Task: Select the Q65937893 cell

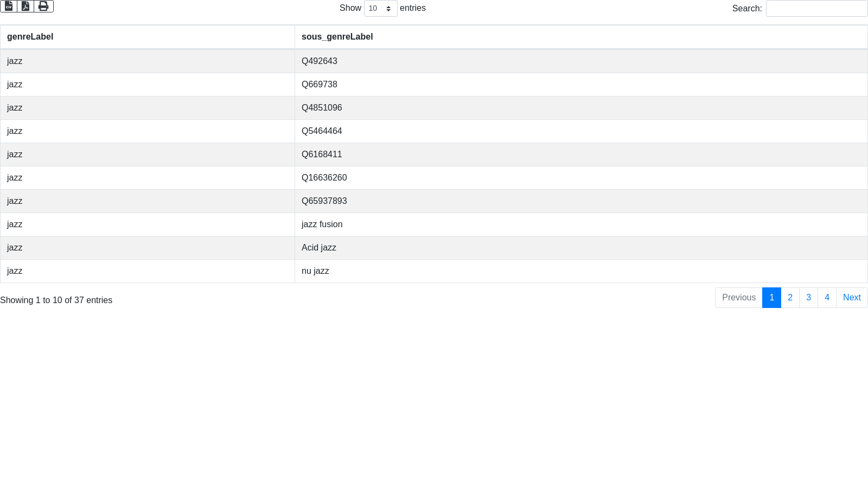Action: tap(324, 201)
